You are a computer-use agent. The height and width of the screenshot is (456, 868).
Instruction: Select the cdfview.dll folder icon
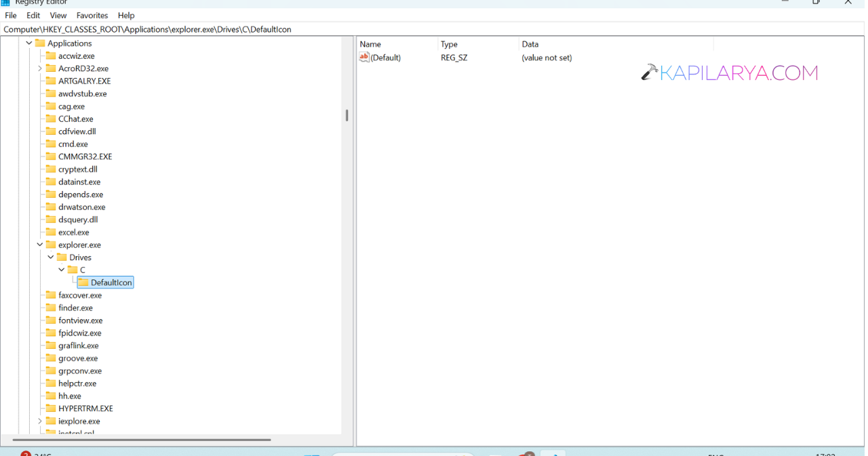click(51, 131)
